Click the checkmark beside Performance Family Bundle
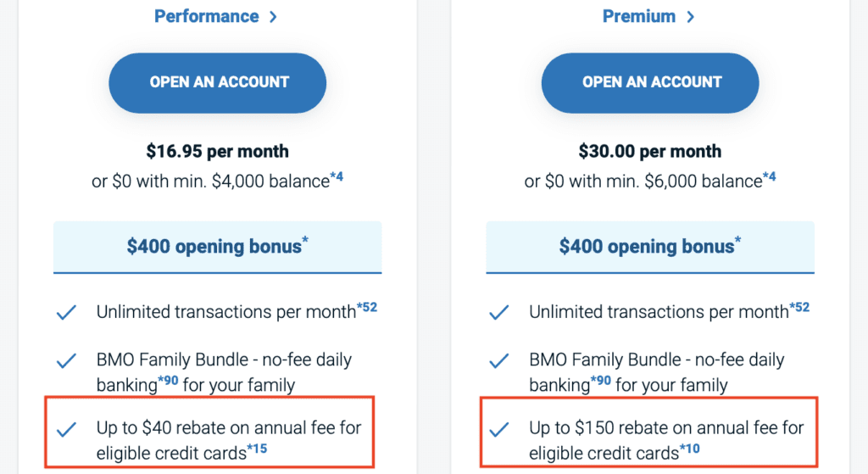This screenshot has height=474, width=868. pos(66,362)
